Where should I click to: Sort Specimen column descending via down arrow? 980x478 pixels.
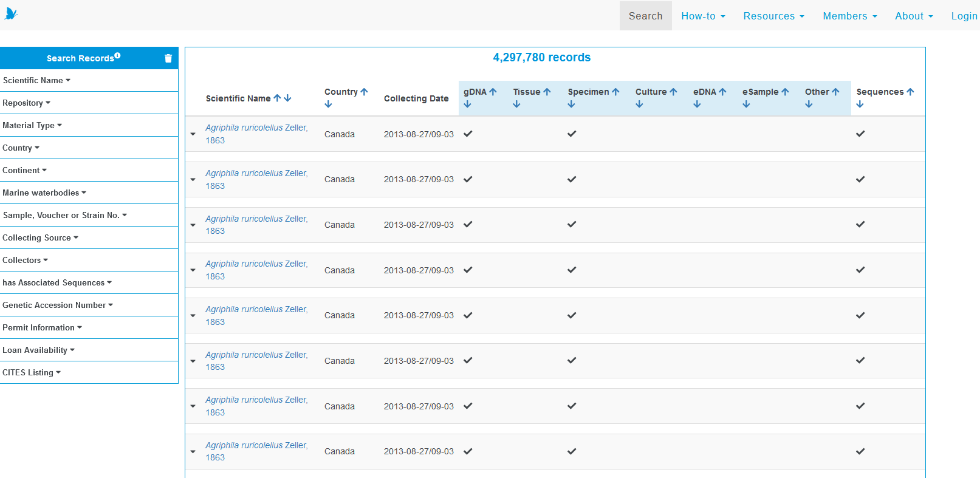tap(571, 104)
